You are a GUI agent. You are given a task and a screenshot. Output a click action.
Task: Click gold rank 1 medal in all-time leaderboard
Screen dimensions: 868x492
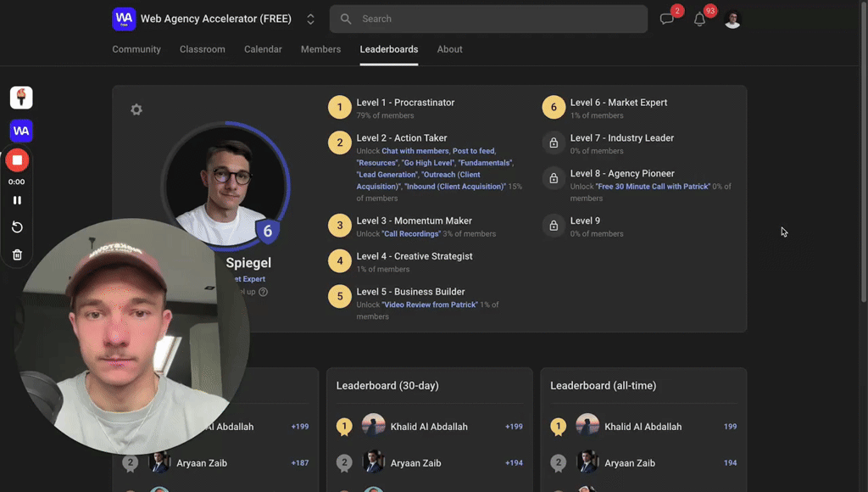pyautogui.click(x=558, y=427)
